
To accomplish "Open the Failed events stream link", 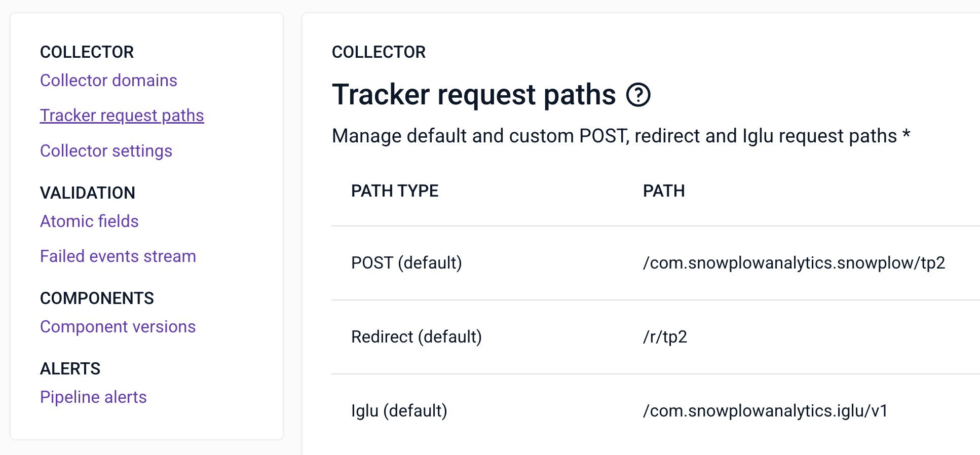I will [118, 256].
